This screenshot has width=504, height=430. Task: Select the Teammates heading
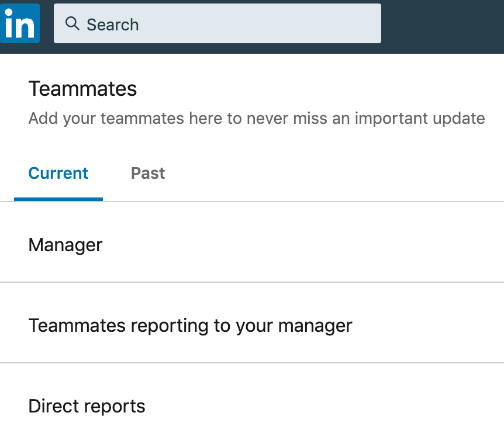(x=82, y=89)
